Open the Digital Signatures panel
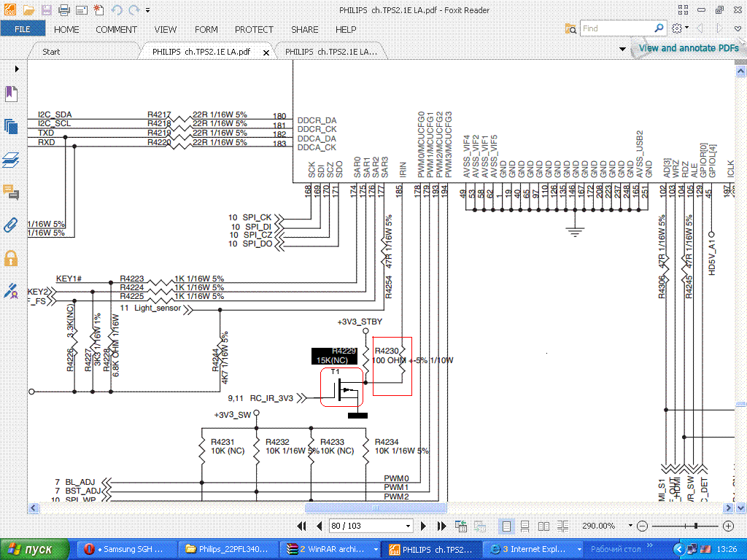 point(11,290)
